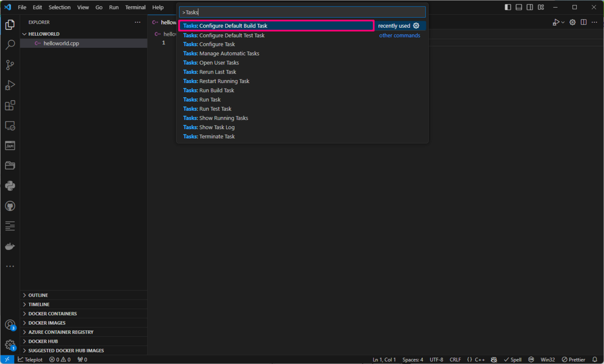The image size is (604, 364).
Task: Expand the OUTLINE section
Action: 84,295
